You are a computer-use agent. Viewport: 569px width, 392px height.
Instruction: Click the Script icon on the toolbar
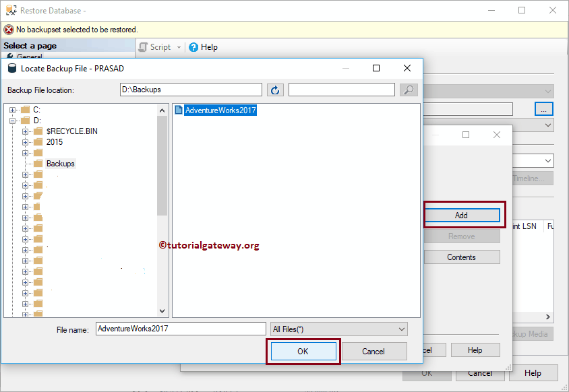142,47
